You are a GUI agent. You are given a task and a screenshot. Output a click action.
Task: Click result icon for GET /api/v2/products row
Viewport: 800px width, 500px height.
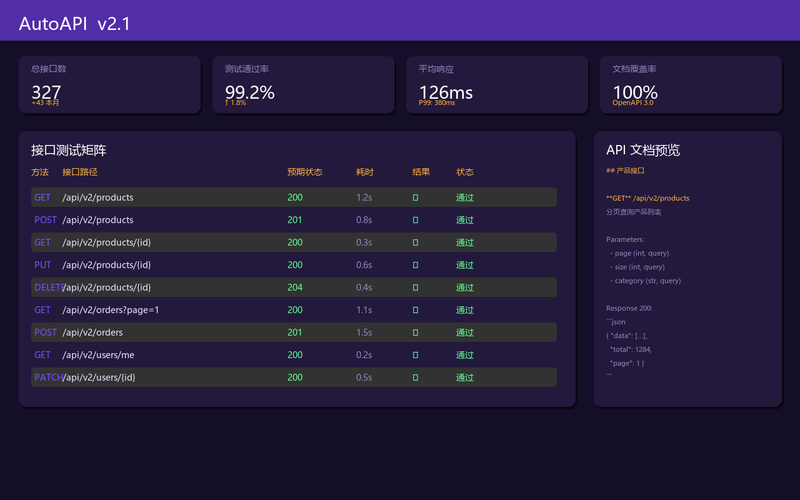(x=415, y=197)
